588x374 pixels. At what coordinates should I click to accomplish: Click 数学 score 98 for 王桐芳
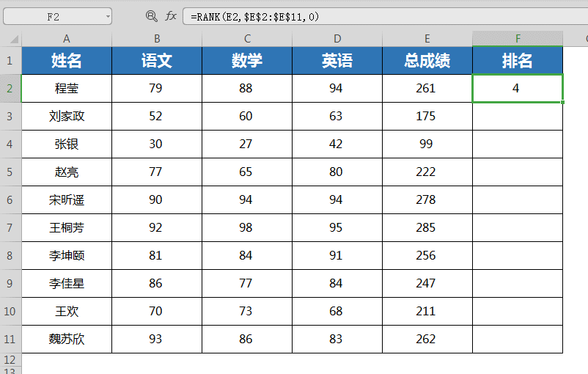coord(247,228)
